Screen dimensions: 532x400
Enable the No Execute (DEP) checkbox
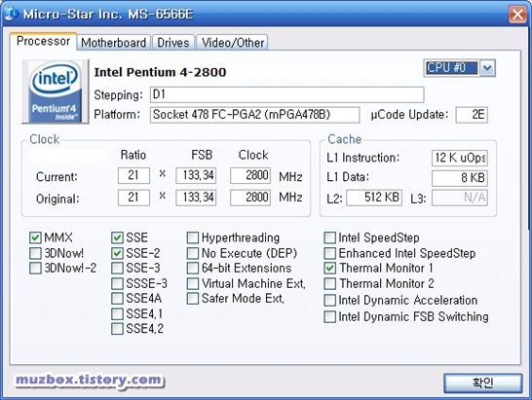coord(193,253)
